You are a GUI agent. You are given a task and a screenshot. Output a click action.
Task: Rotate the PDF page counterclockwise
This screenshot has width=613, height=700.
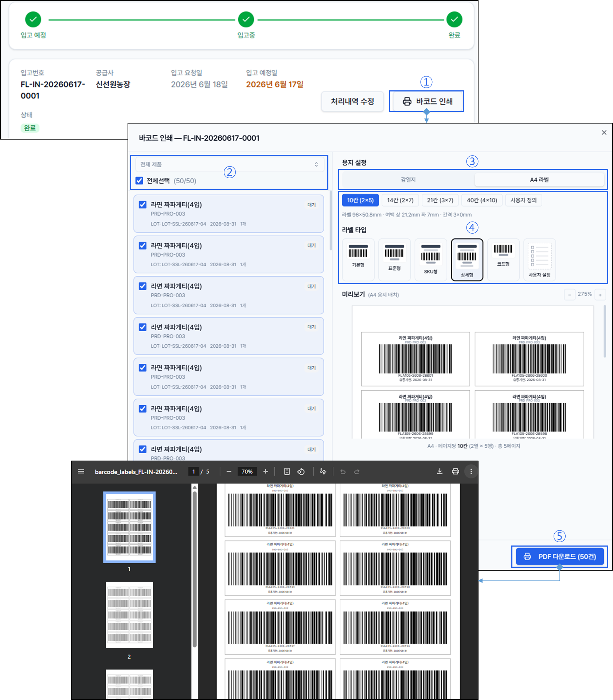coord(301,472)
